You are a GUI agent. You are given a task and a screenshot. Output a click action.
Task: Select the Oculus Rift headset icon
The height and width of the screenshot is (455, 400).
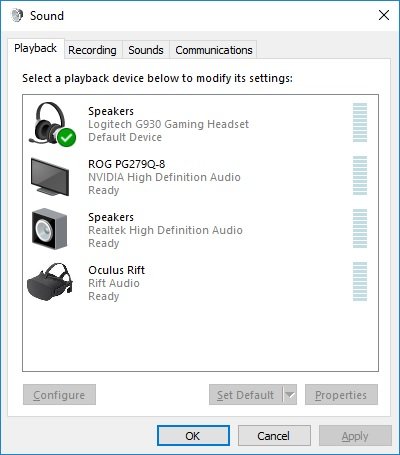[50, 282]
